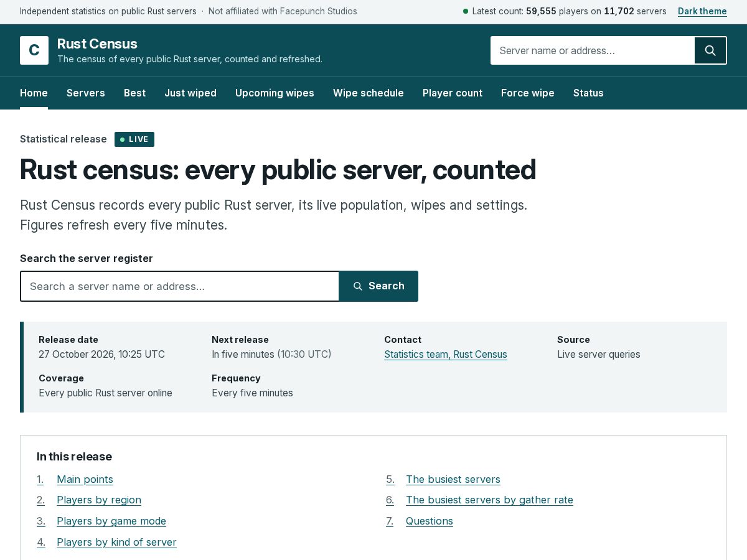
Task: Click the LIVE status badge
Action: [x=134, y=139]
